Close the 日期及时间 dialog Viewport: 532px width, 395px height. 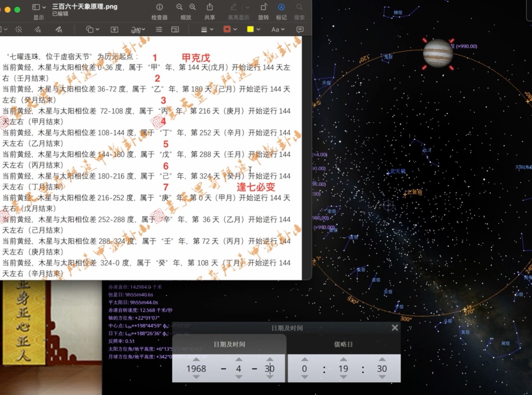coord(395,328)
